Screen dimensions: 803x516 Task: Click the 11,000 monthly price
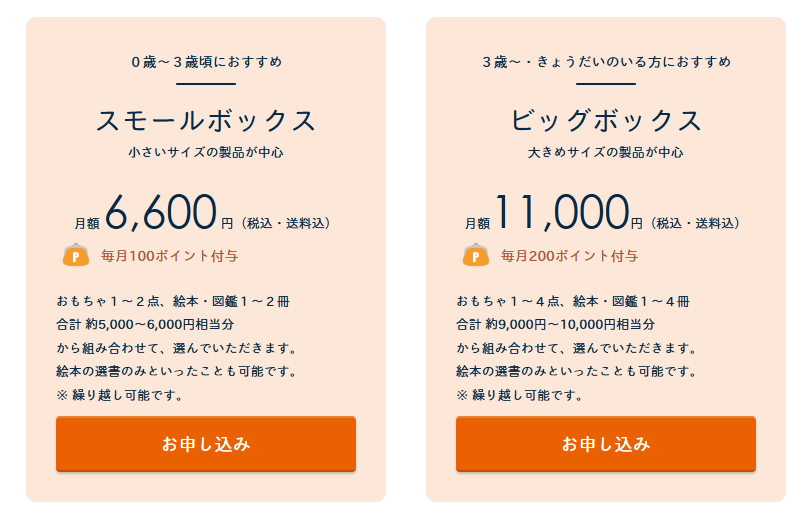[x=560, y=212]
